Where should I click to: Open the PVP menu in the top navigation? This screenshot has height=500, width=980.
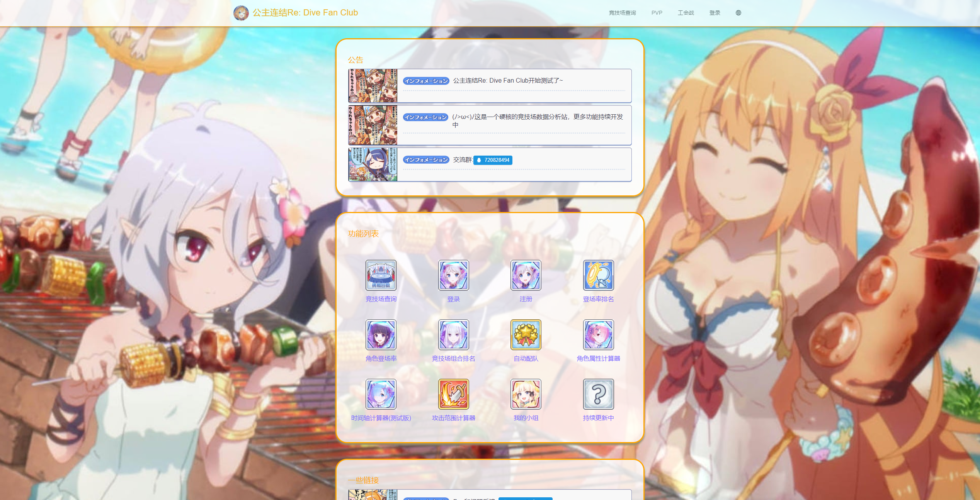click(657, 13)
